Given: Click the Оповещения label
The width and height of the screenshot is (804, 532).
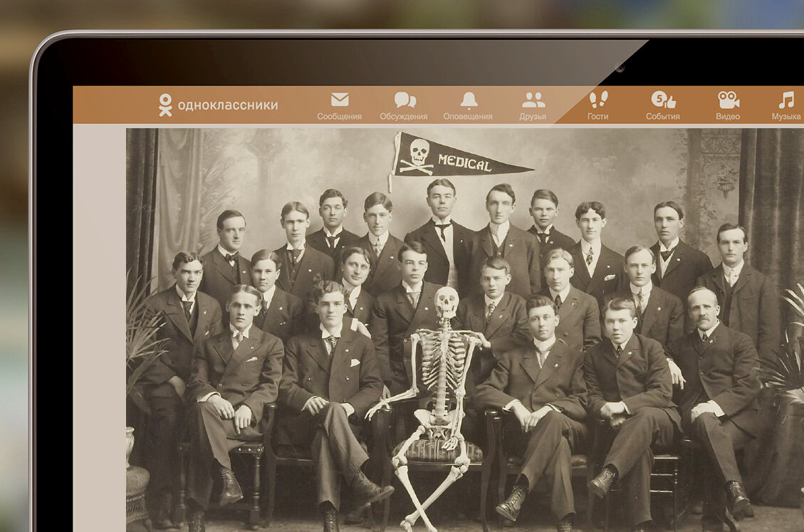Looking at the screenshot, I should 468,117.
